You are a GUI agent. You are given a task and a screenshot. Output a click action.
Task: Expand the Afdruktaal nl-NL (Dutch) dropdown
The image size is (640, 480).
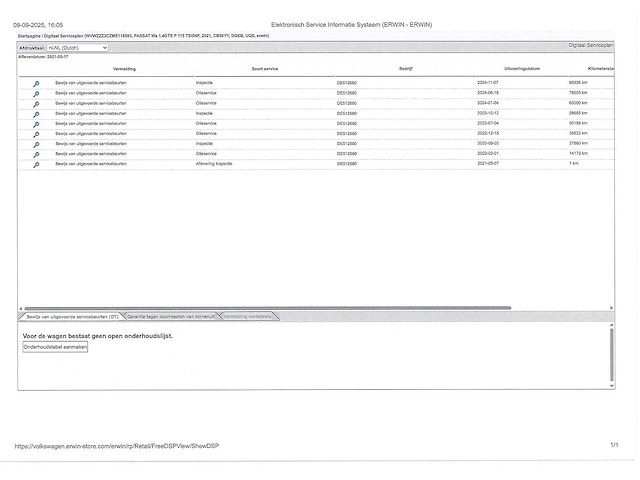point(77,47)
